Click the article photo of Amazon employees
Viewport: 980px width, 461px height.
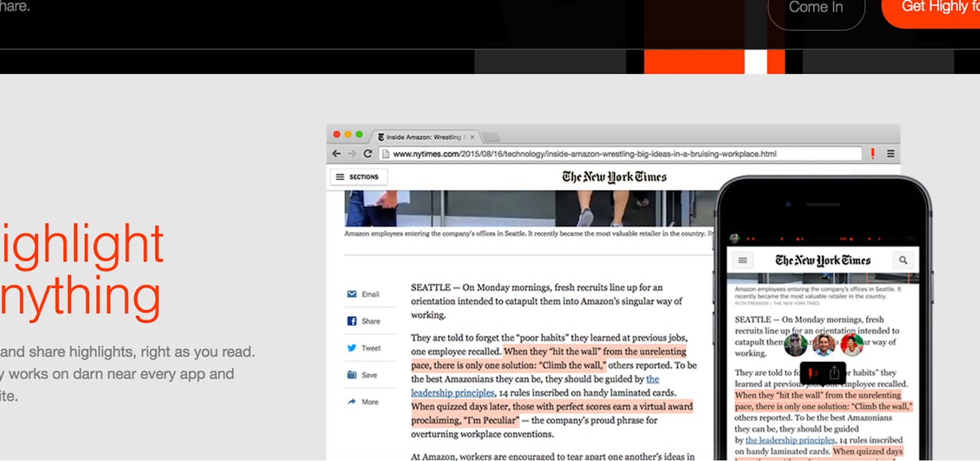pos(529,209)
